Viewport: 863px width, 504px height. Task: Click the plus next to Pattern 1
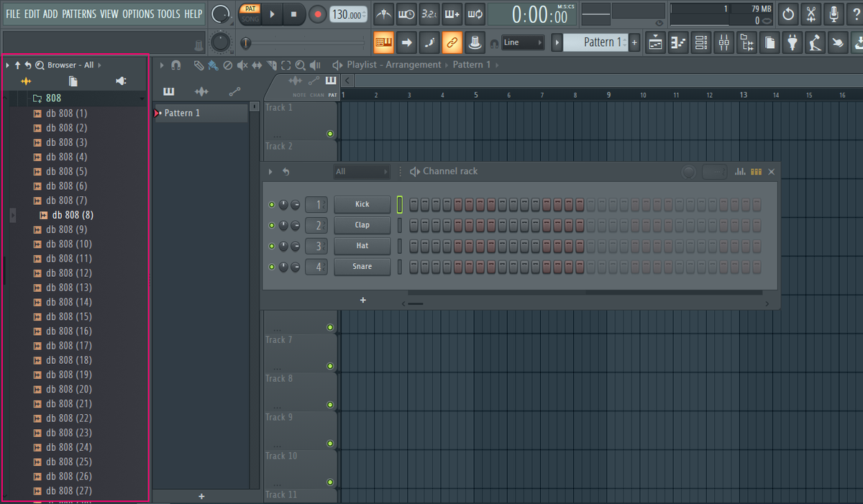click(634, 42)
